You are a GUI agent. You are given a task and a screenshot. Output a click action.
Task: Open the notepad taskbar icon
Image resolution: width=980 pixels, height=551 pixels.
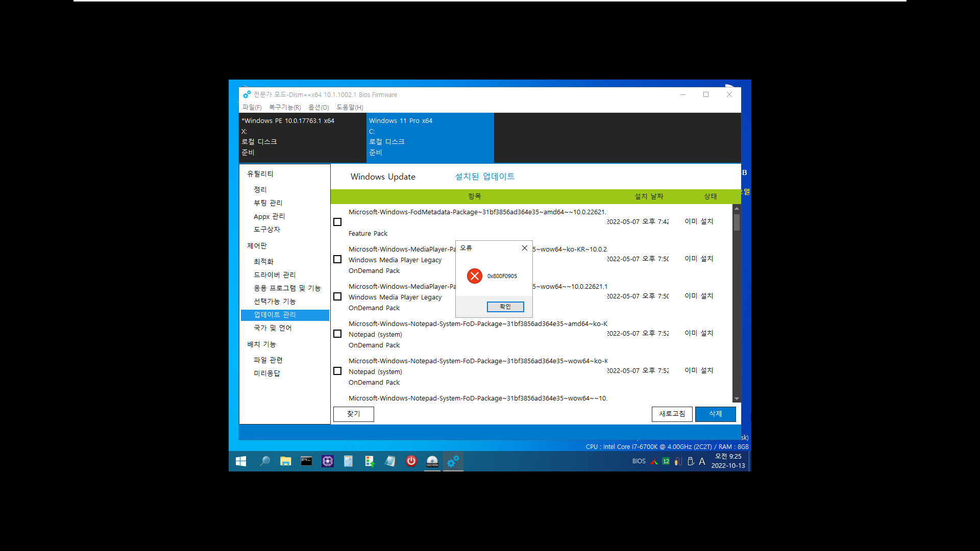[390, 461]
